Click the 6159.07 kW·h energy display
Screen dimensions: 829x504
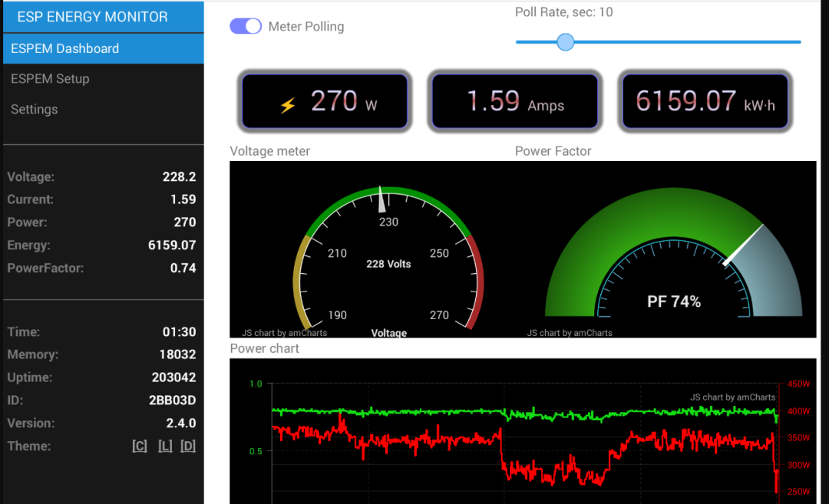click(705, 101)
